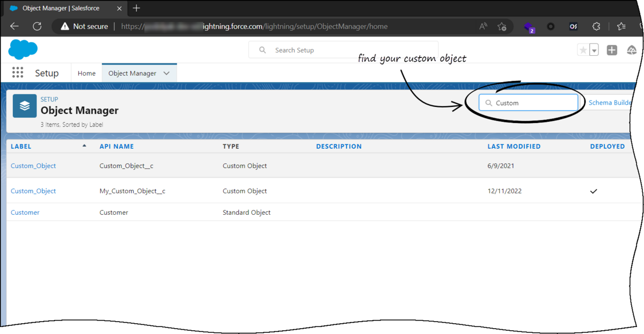Open Custom_Object with API name My_Custom_Object__c

(x=33, y=191)
